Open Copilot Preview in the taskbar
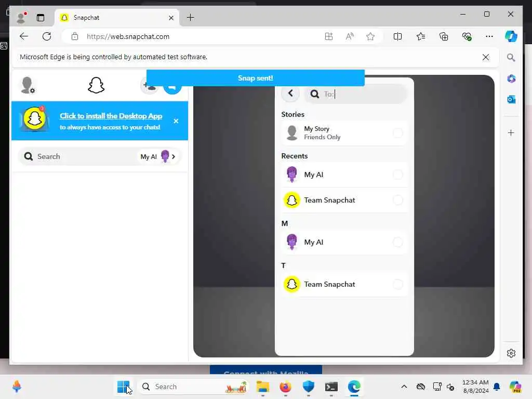The height and width of the screenshot is (399, 532). [515, 387]
